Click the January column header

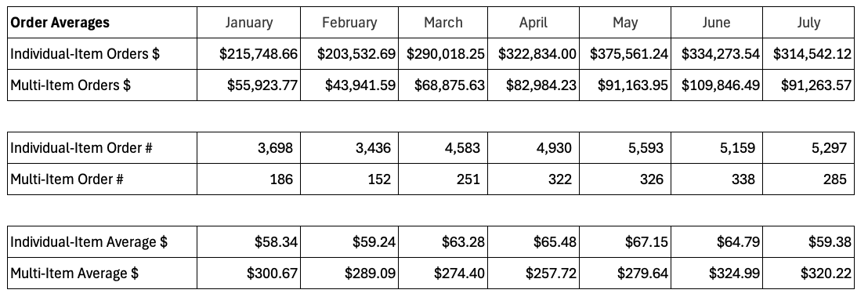248,23
